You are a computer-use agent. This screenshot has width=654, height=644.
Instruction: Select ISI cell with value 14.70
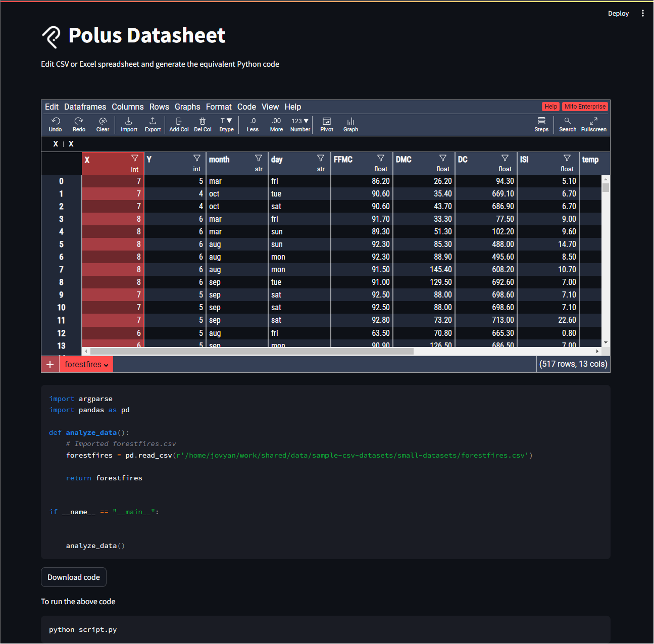pos(548,244)
